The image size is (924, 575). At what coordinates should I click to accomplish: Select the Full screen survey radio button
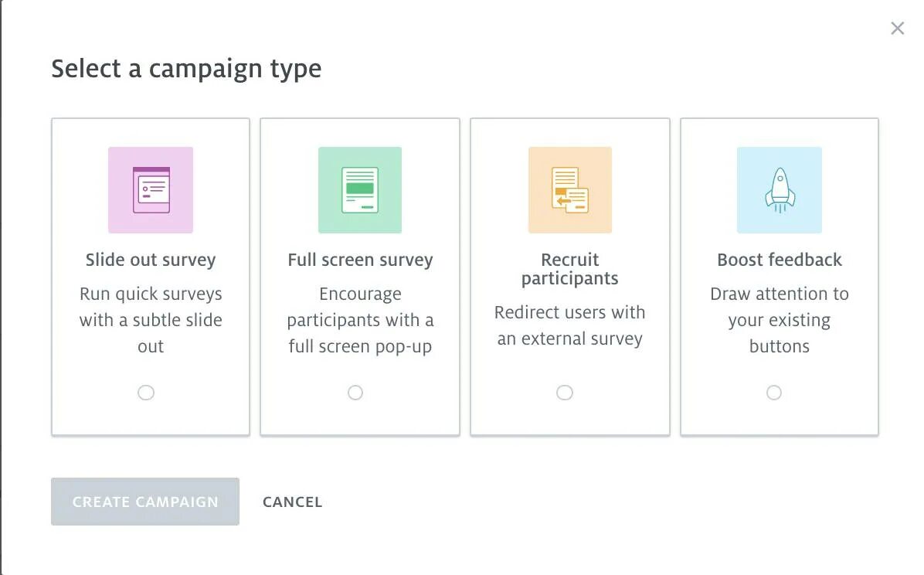click(x=355, y=393)
